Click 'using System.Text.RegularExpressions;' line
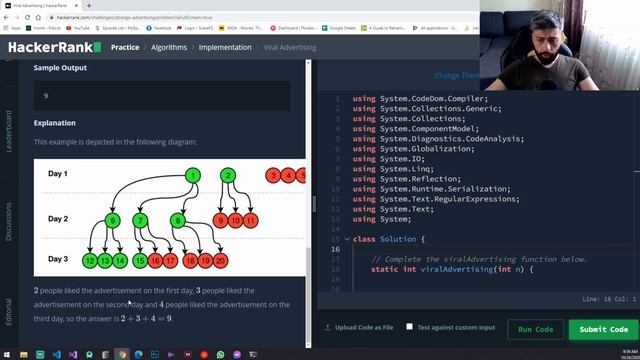This screenshot has height=360, width=640. (436, 199)
